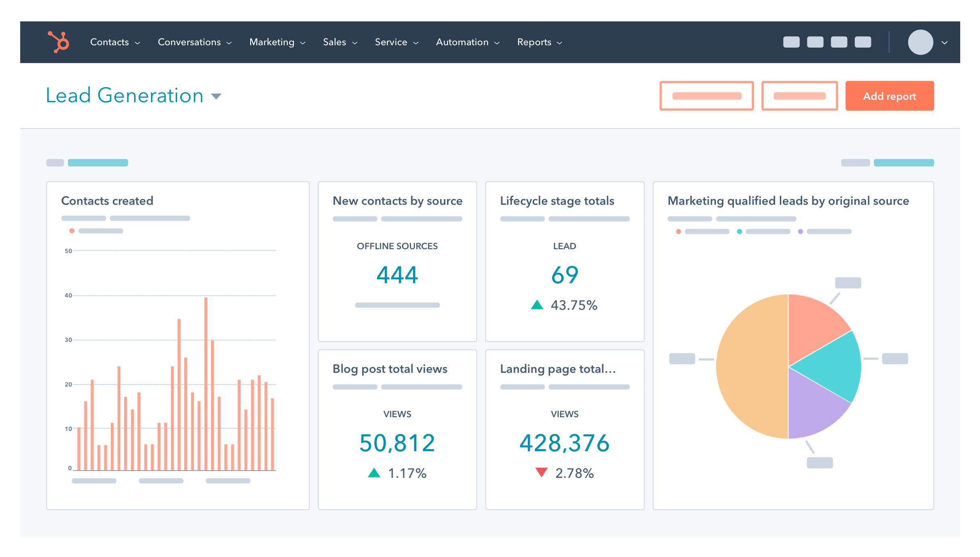Click the 444 Offline Sources value
This screenshot has width=980, height=557.
pos(397,275)
